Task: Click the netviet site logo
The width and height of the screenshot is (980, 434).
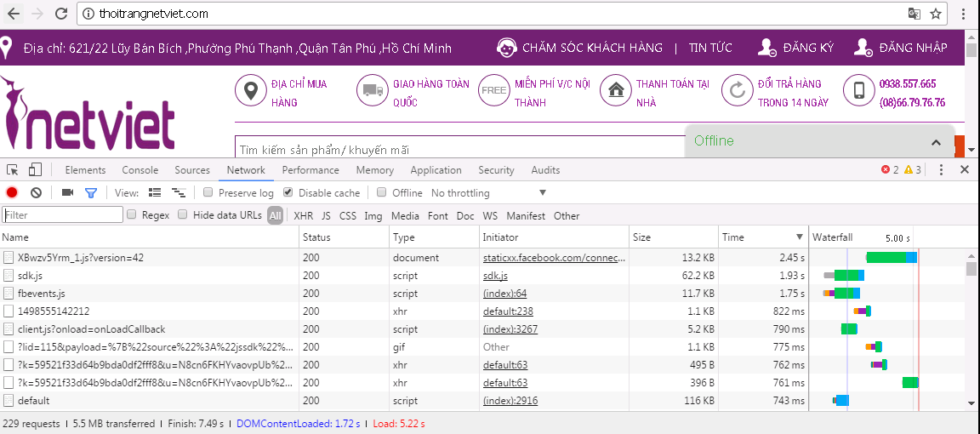Action: 88,114
